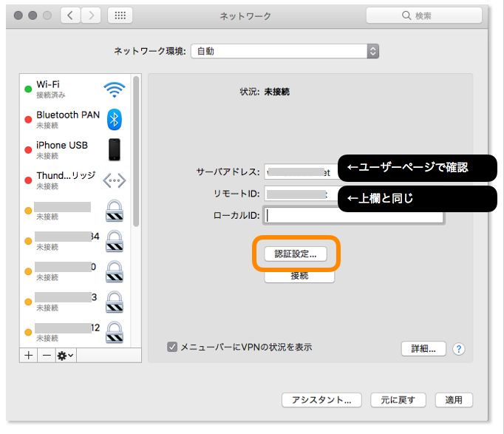Click VPN lock icon ending in 34

point(115,241)
